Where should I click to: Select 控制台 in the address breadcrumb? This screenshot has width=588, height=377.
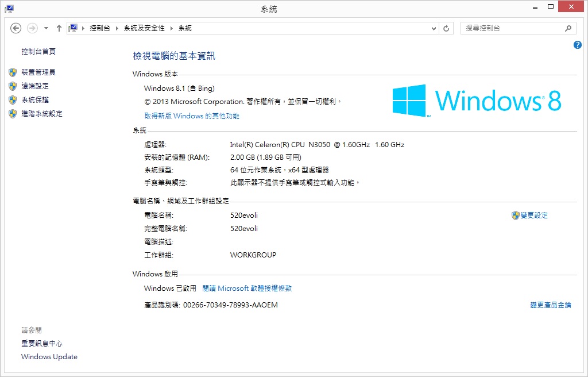[x=100, y=28]
